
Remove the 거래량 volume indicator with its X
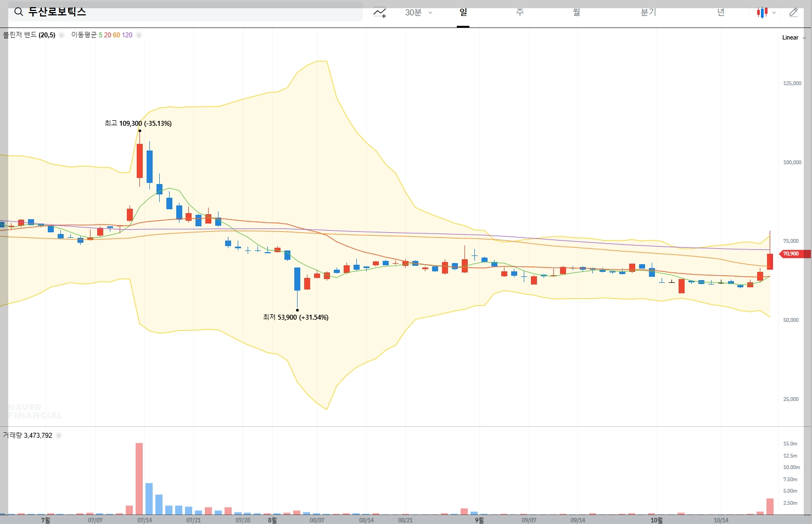[x=59, y=436]
